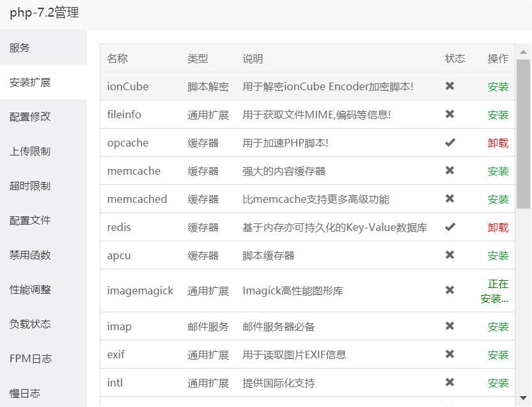Select the 安装扩展 sidebar tab
532x407 pixels.
[x=43, y=82]
